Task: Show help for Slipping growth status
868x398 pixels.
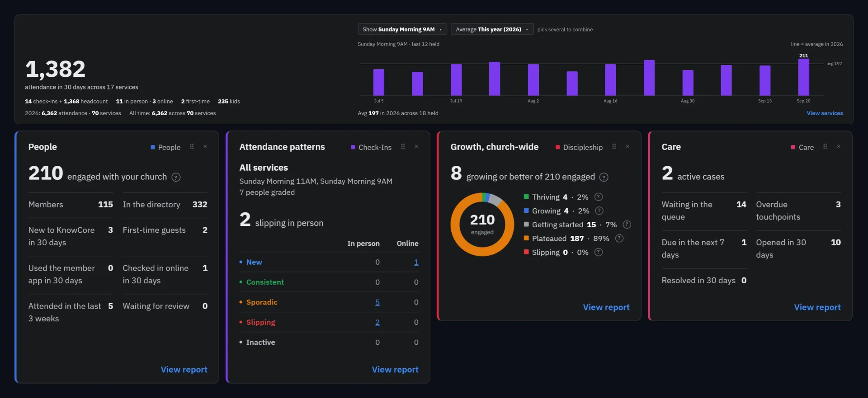Action: (599, 252)
